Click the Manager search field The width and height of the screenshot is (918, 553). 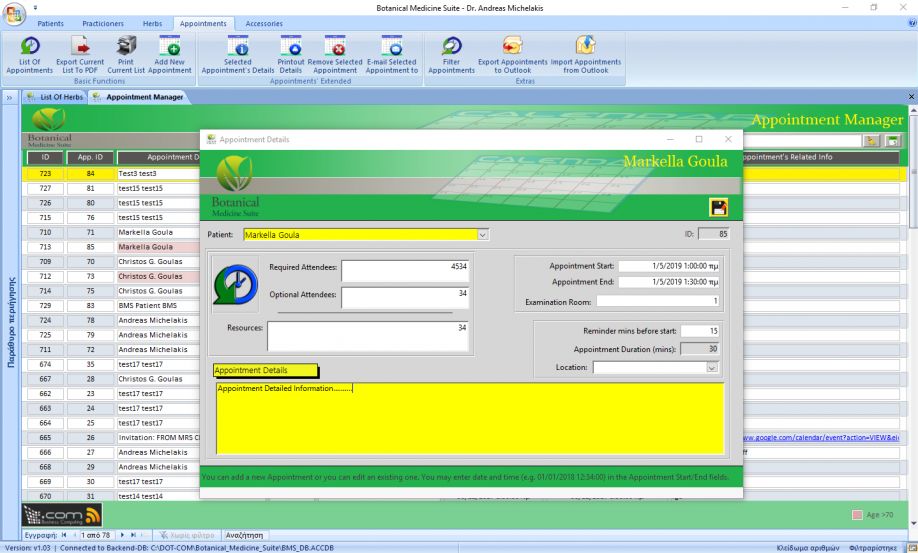click(x=802, y=140)
